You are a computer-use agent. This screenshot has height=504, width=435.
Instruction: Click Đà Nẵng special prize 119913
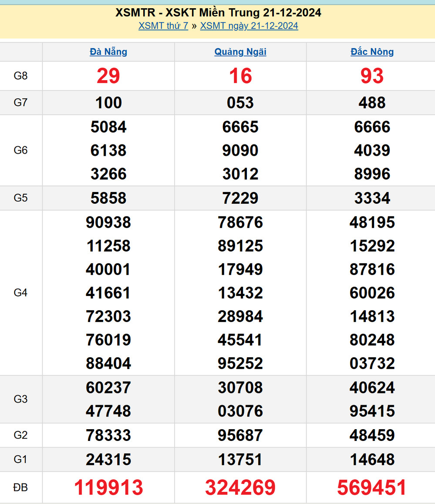(108, 487)
